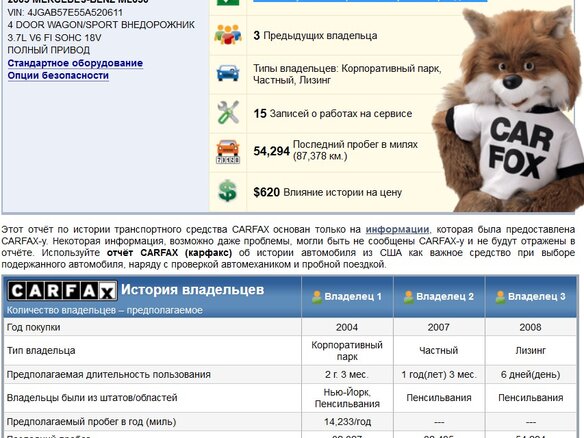Click the Нью-Йорк, Пенсильвания cell
This screenshot has width=584, height=438.
coord(347,398)
